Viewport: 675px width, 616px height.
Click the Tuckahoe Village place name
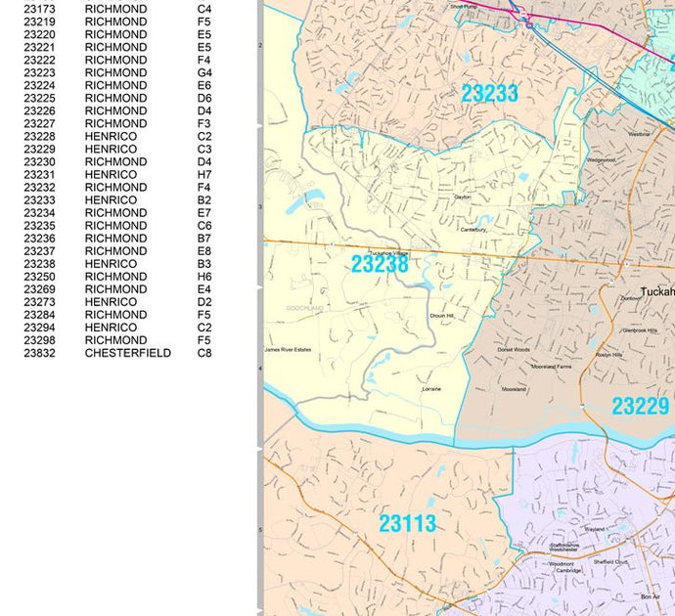(x=386, y=253)
